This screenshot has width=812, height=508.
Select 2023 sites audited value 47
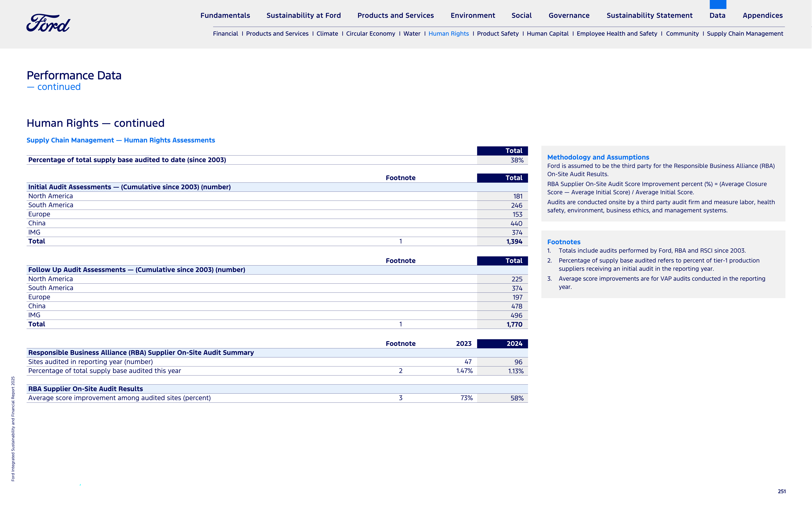[468, 362]
